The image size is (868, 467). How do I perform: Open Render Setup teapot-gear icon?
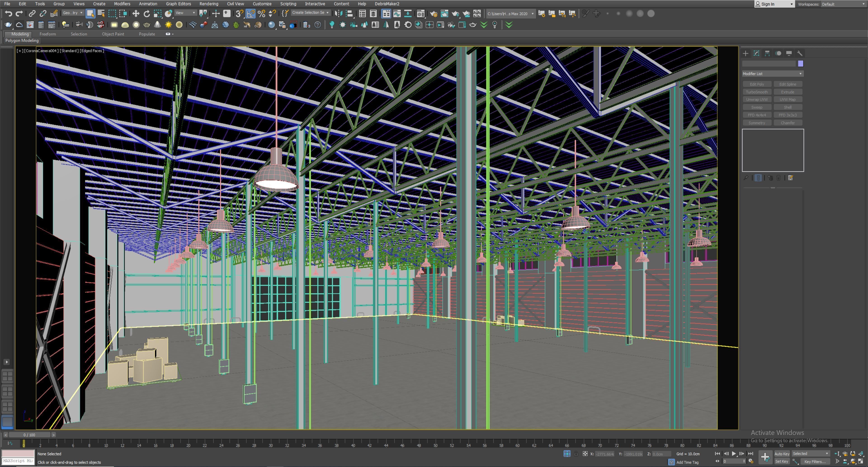[433, 14]
